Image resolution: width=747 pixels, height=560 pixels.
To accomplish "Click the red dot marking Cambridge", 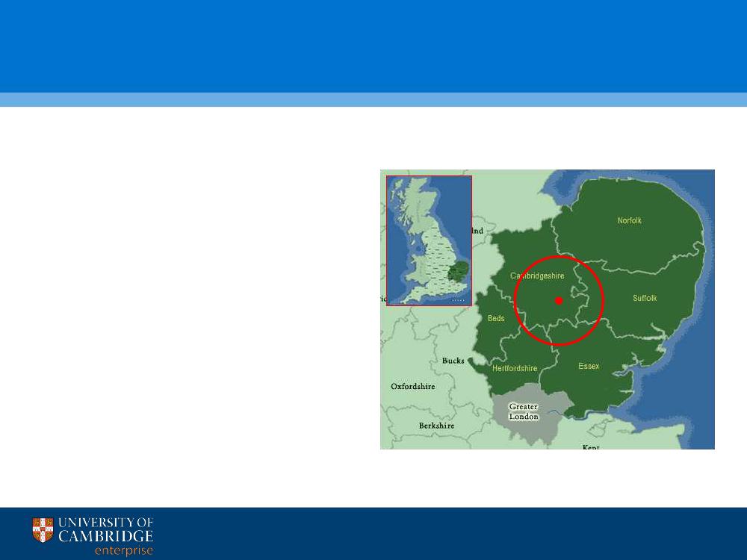I will point(559,301).
